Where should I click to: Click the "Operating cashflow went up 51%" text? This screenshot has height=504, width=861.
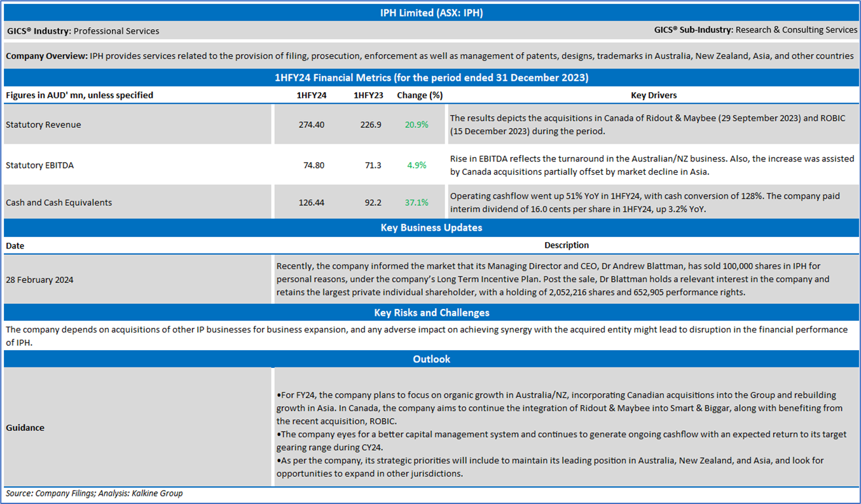[644, 202]
